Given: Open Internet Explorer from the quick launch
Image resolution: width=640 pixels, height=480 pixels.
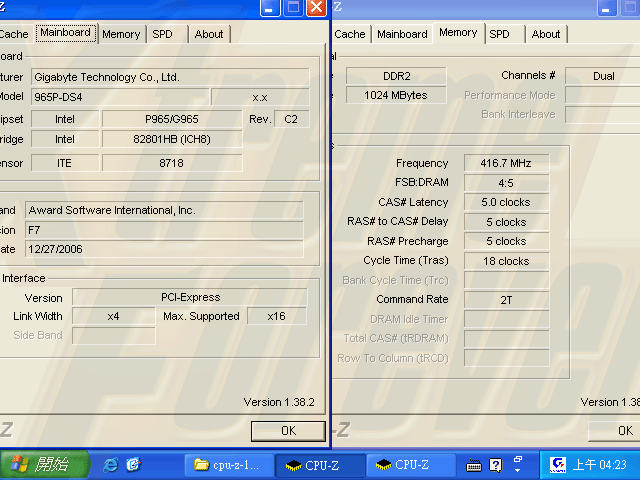Looking at the screenshot, I should (x=111, y=464).
